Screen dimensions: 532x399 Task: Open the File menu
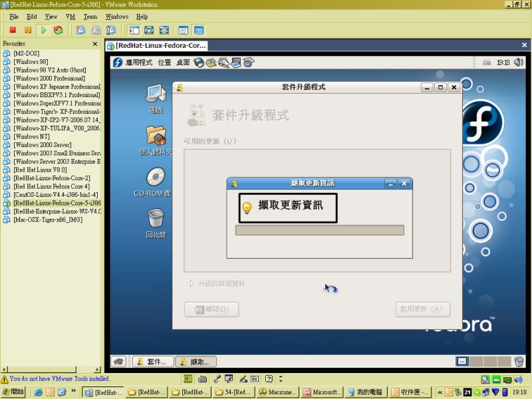pos(14,17)
